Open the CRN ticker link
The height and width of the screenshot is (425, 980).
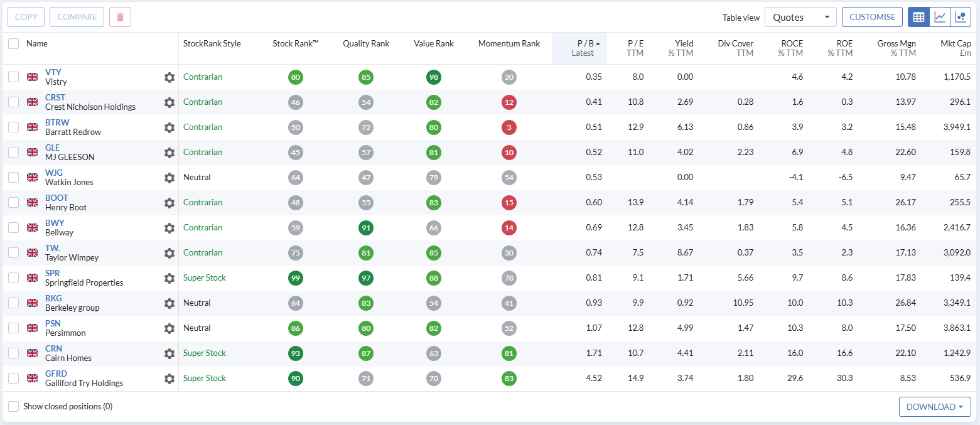(53, 348)
